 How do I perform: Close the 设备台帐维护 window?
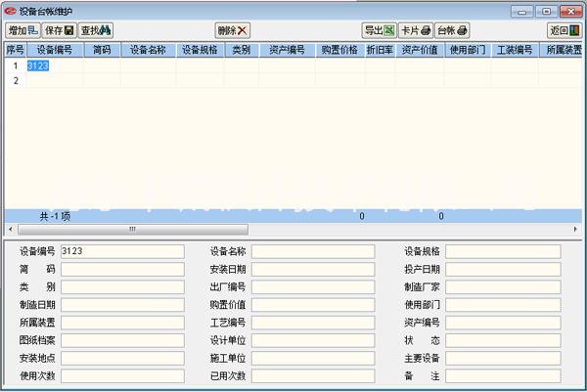(571, 12)
